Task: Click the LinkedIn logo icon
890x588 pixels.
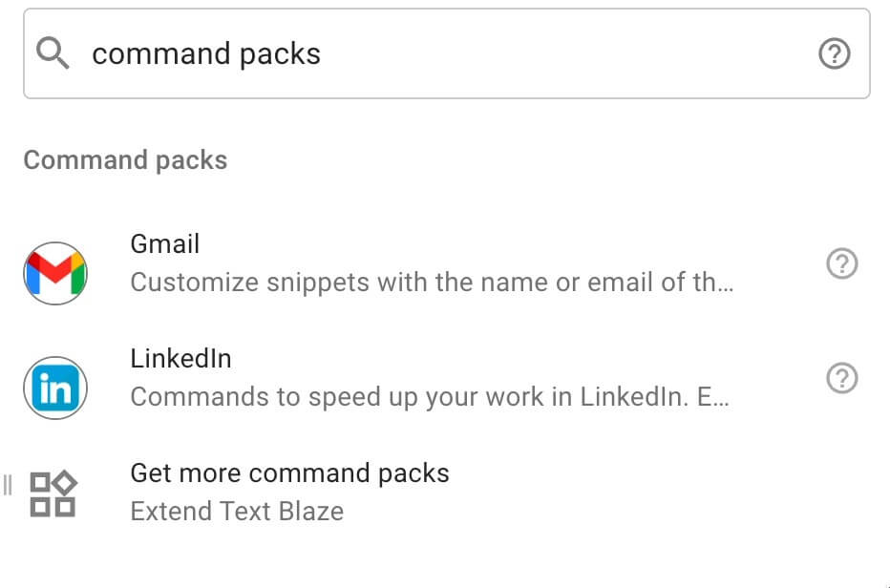Action: [55, 388]
